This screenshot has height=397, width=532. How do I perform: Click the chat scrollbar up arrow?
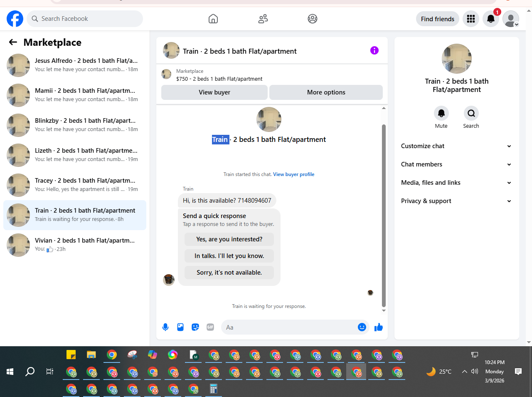point(384,108)
